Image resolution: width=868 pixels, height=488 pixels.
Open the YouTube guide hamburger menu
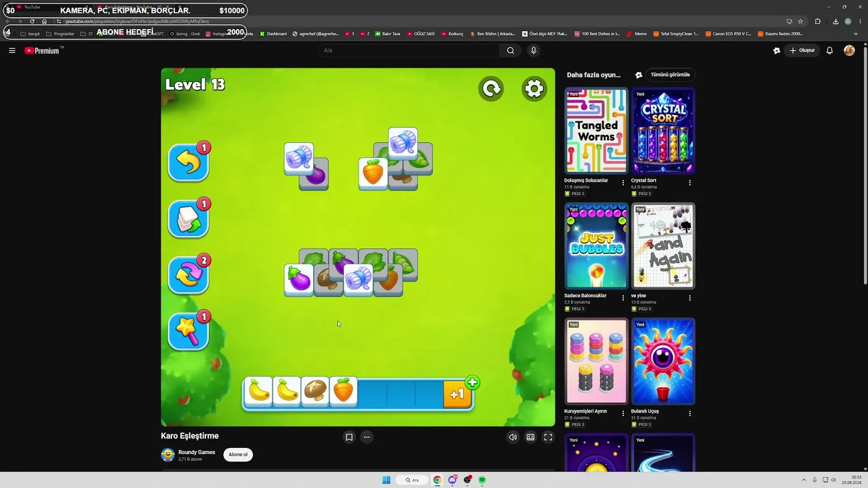click(x=12, y=50)
